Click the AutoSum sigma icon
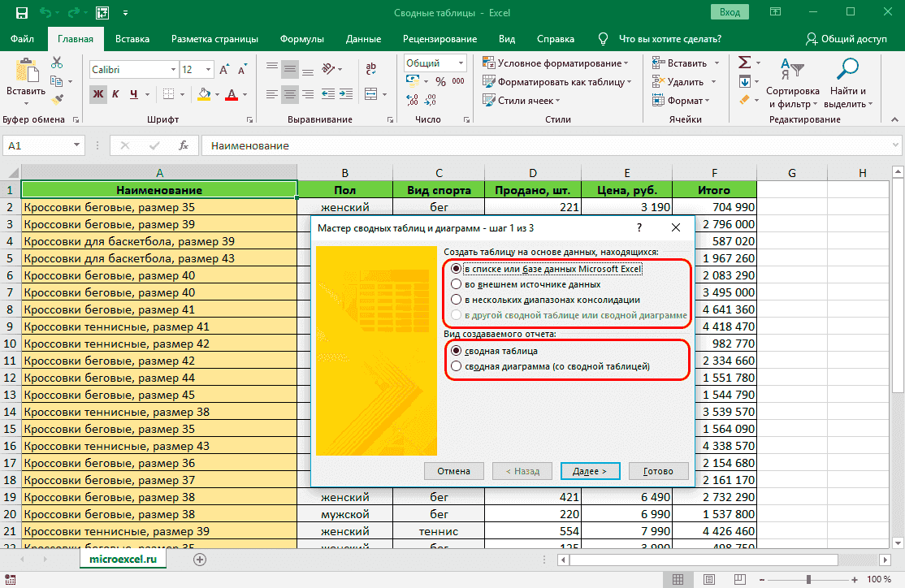Screen dimensions: 905x588 point(744,63)
